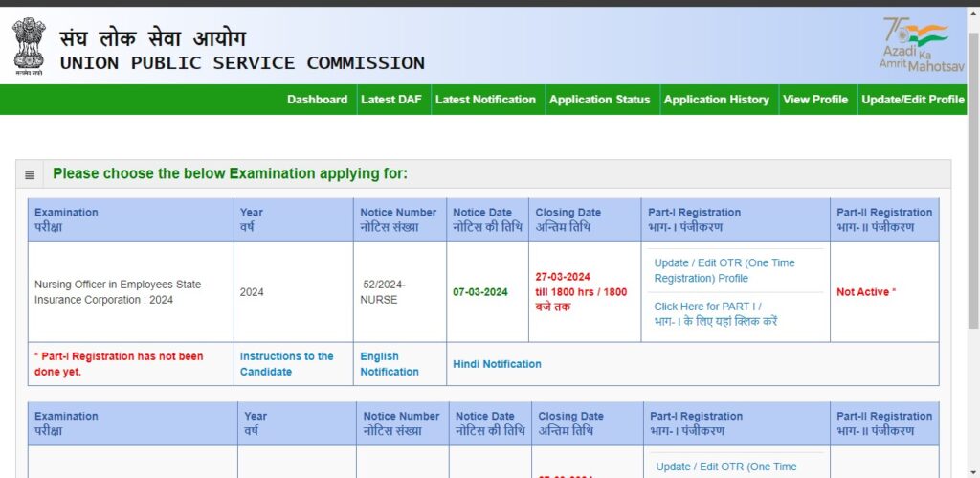Click the Hindi title संघ लोक सेवा आयोग
This screenshot has width=980, height=478.
coord(153,38)
